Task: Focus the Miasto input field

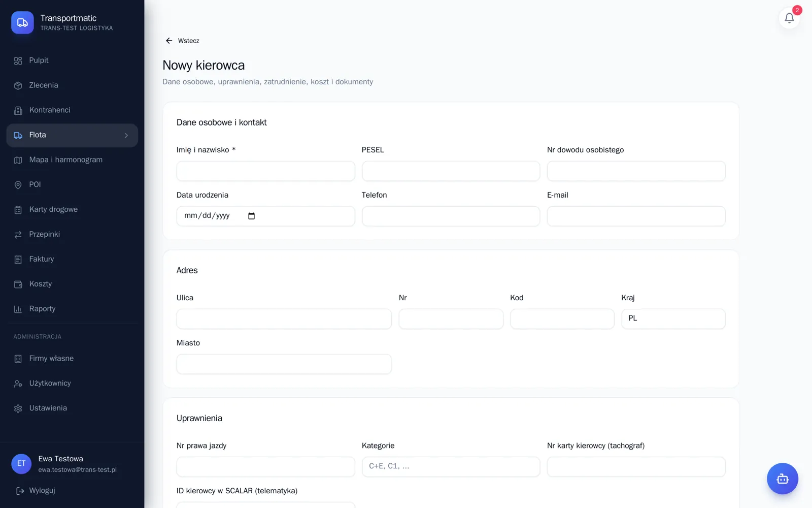Action: point(284,364)
